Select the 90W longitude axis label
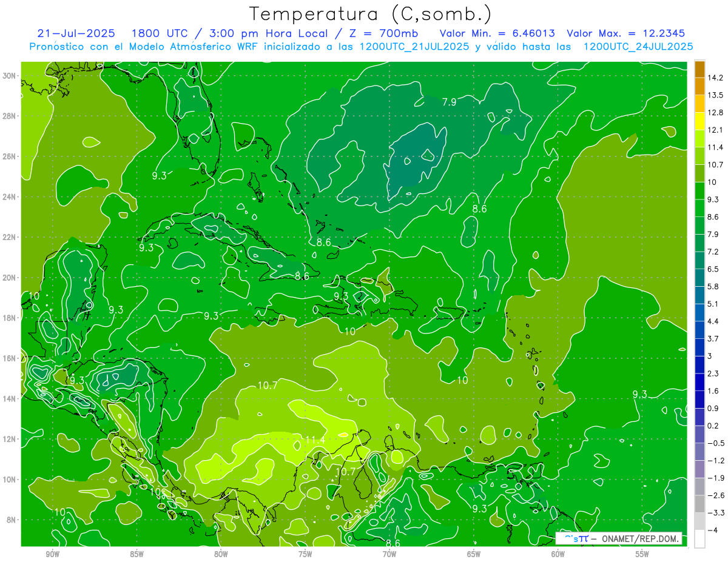 pyautogui.click(x=52, y=554)
